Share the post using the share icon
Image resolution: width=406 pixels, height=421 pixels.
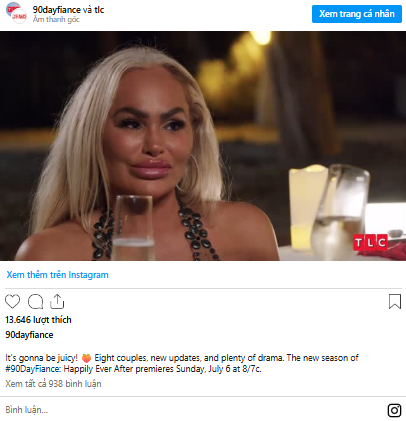57,301
